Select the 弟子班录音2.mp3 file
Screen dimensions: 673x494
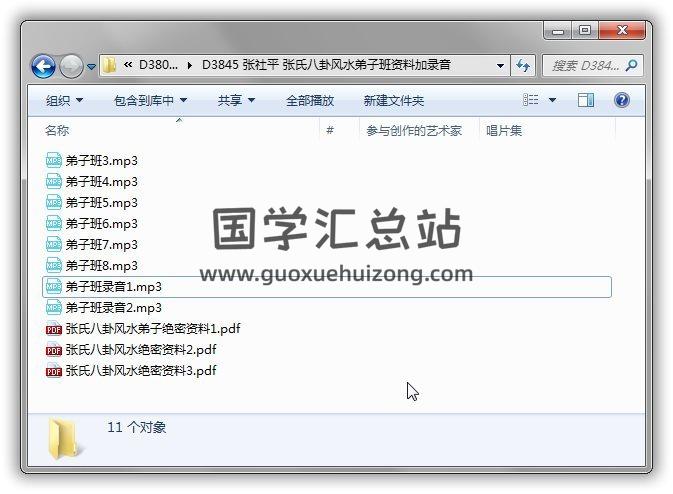click(x=113, y=308)
